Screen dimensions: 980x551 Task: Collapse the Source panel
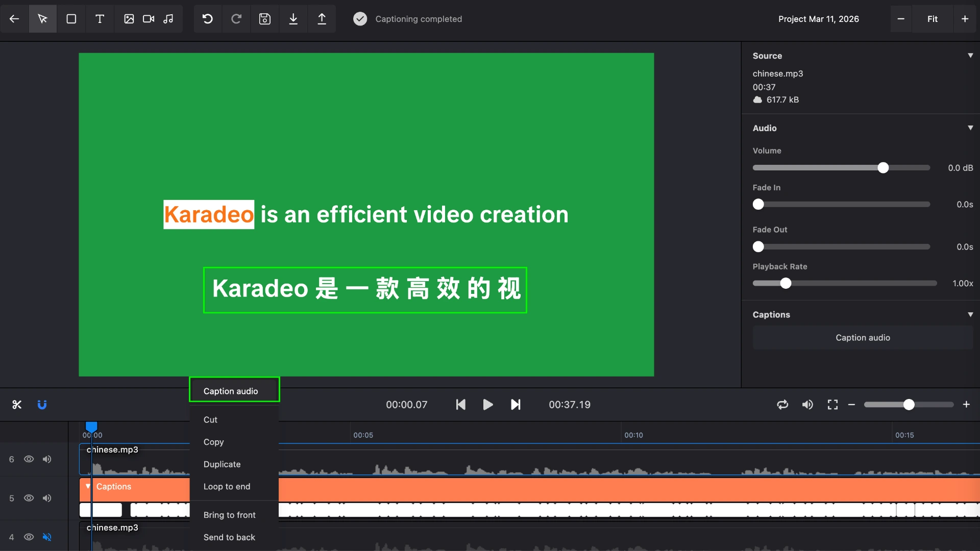click(970, 55)
